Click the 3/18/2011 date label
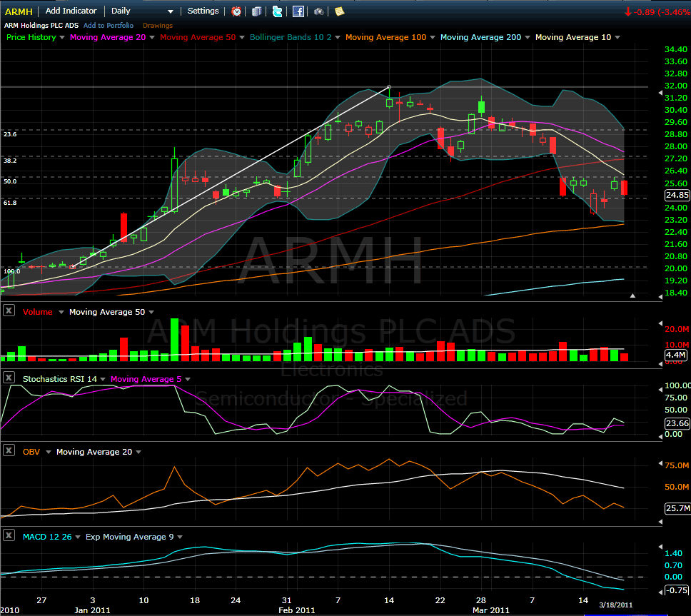This screenshot has width=691, height=616. 615,605
